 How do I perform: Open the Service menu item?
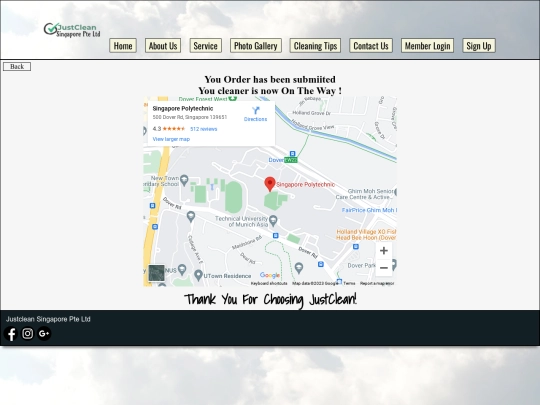tap(206, 45)
